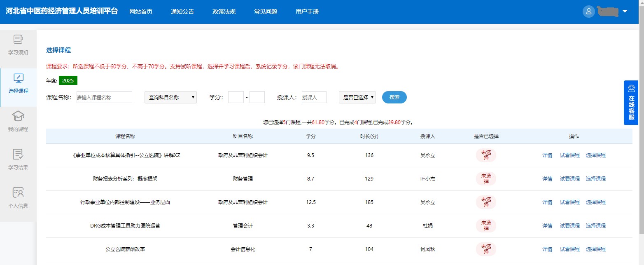Go to 网站首页 menu item
The image size is (644, 265).
pos(141,11)
